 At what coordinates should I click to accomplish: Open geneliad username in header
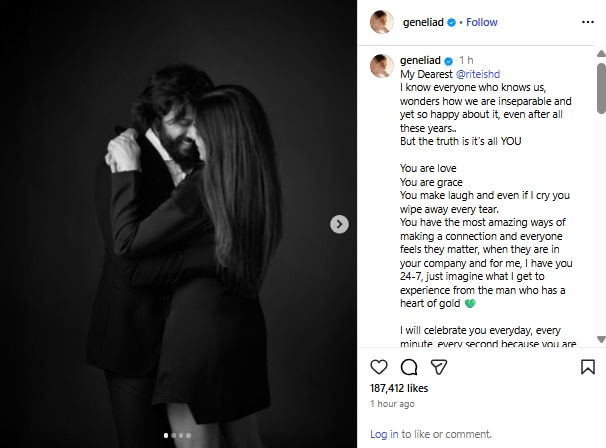(x=423, y=22)
